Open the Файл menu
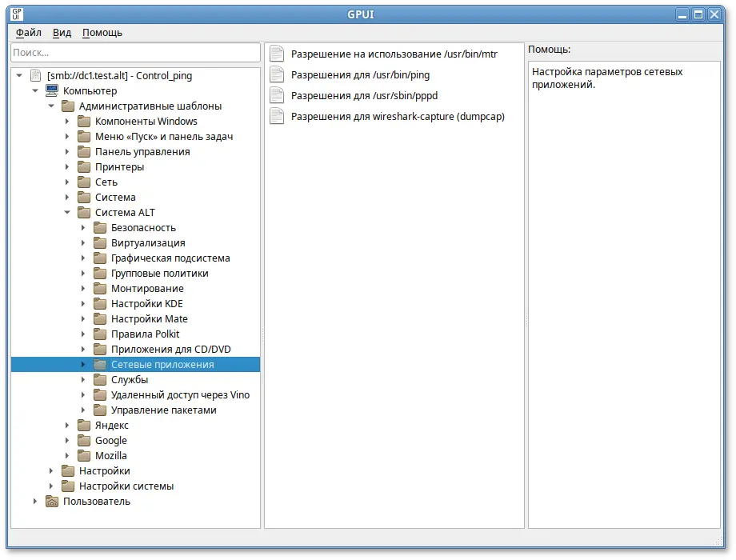The width and height of the screenshot is (736, 560). pyautogui.click(x=28, y=33)
